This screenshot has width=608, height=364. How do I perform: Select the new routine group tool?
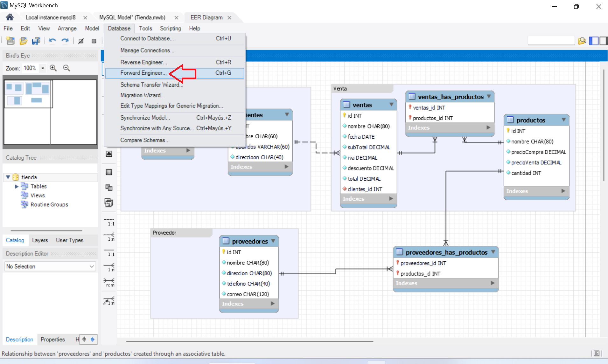(x=109, y=203)
